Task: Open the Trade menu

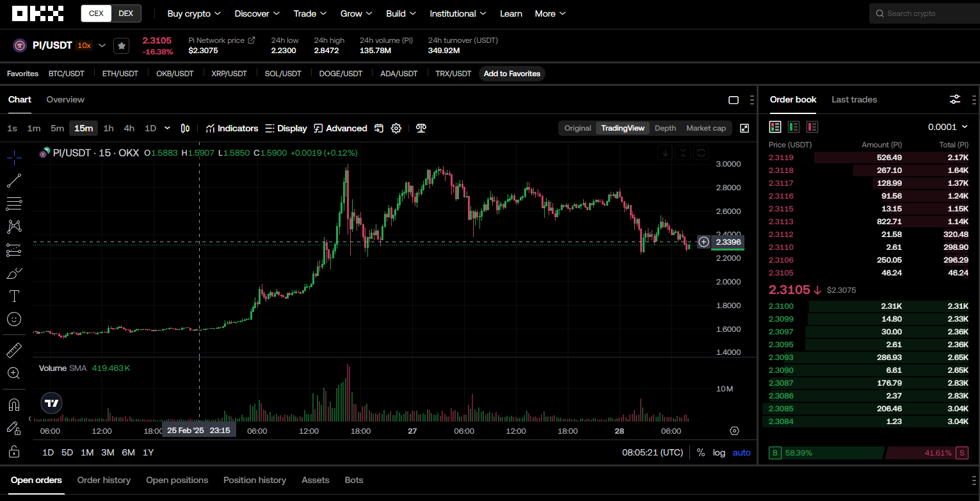Action: click(310, 13)
